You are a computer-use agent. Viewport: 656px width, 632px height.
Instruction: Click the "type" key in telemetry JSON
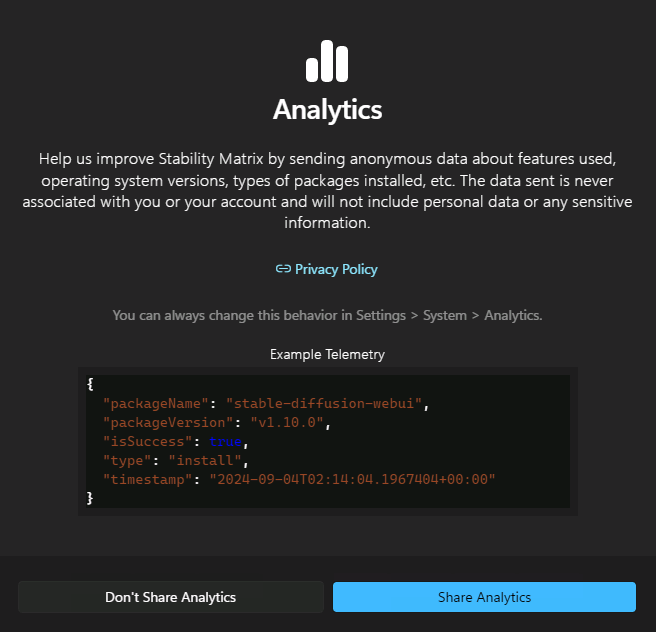(x=126, y=461)
